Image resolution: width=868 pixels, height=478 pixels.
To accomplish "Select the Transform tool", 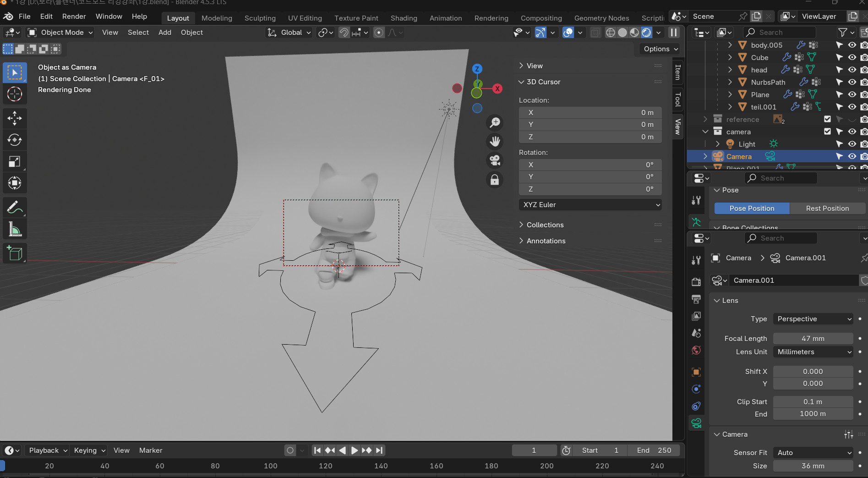I will 15,183.
